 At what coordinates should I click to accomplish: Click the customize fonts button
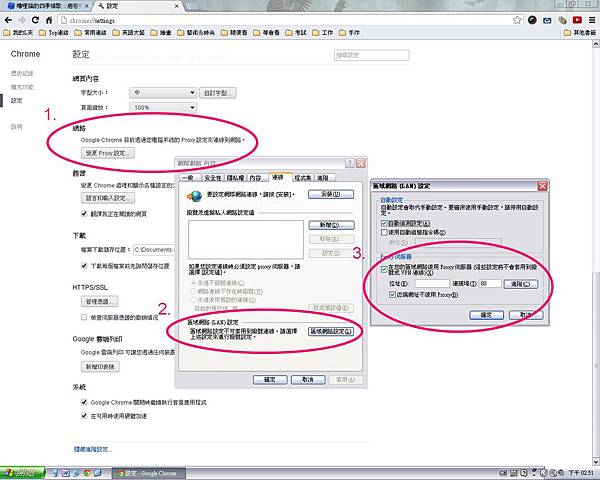click(x=217, y=93)
